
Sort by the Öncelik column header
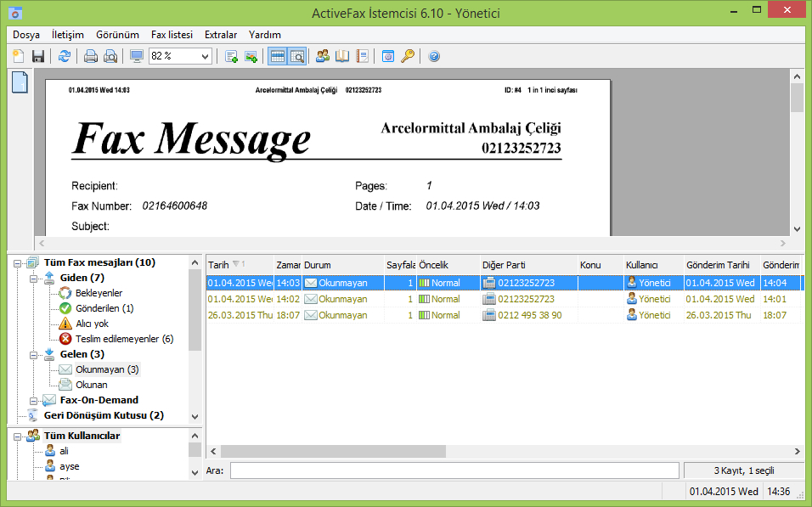click(x=448, y=265)
